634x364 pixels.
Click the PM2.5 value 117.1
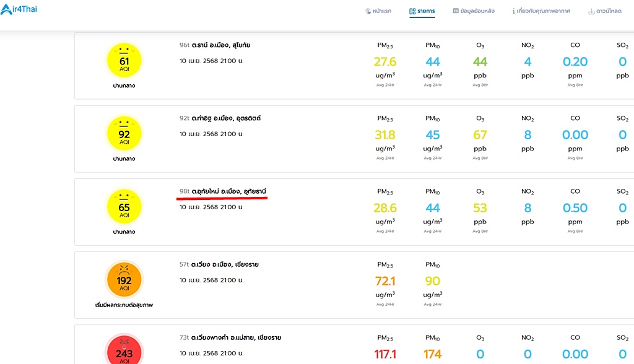click(x=385, y=354)
